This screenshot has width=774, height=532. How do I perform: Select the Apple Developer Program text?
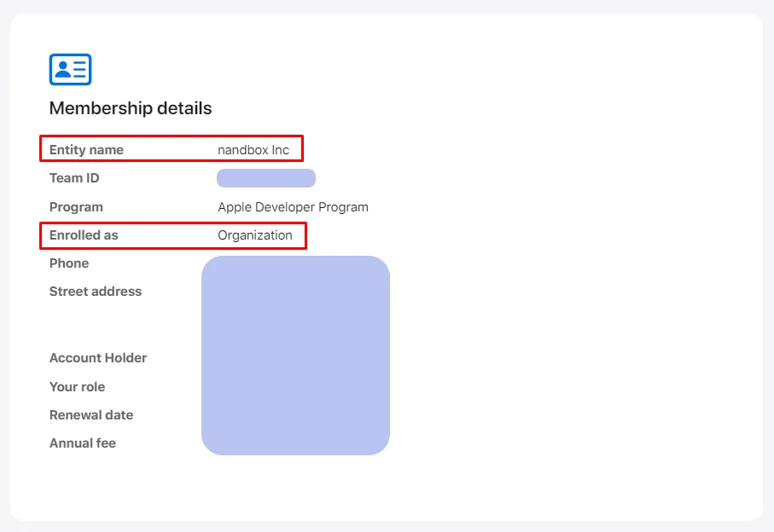coord(293,206)
